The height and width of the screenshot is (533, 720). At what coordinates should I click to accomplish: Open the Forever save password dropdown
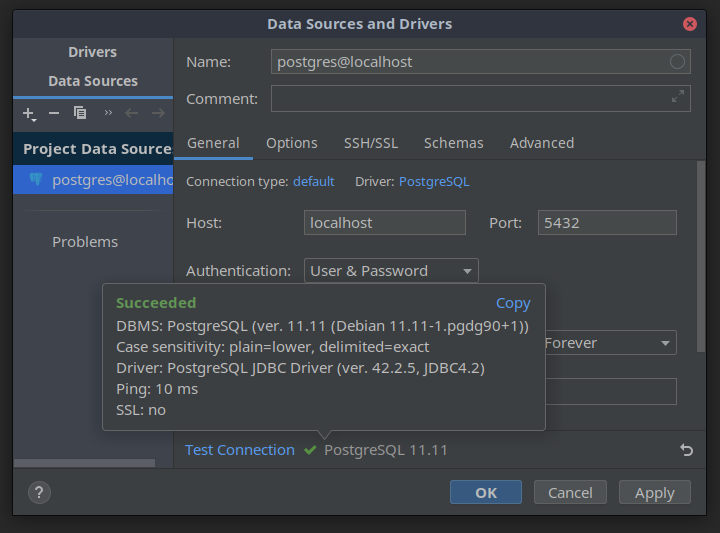(x=611, y=343)
